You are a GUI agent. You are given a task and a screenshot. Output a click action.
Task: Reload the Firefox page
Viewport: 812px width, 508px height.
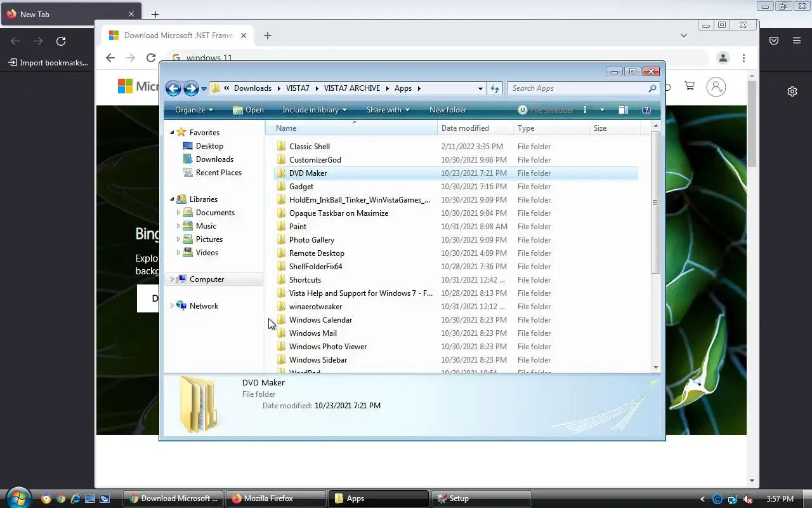tap(61, 41)
